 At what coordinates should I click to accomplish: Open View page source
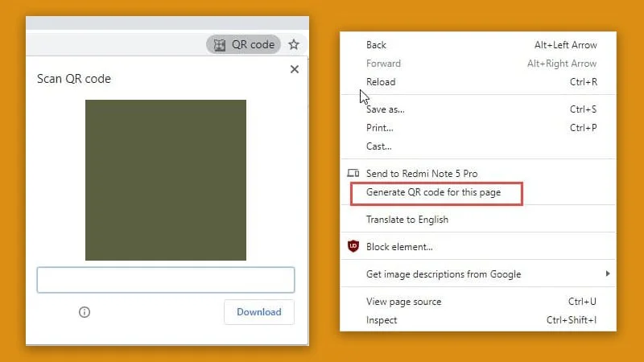[403, 302]
